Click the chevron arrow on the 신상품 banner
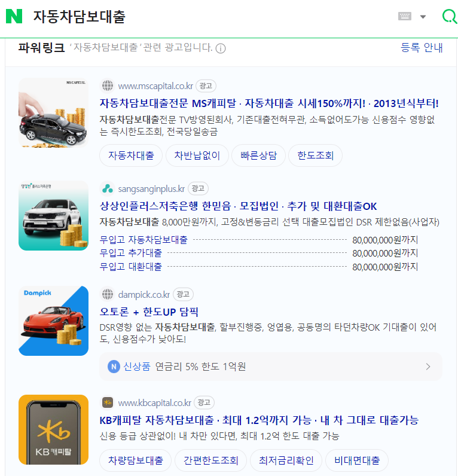Screen dimensions: 458x476 [428, 367]
